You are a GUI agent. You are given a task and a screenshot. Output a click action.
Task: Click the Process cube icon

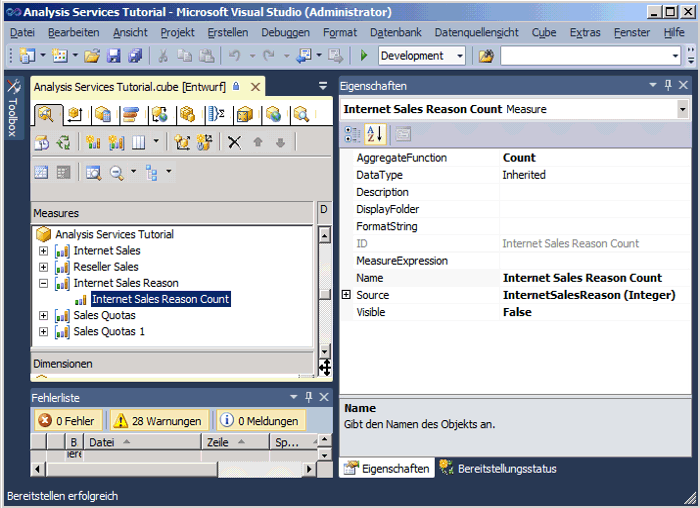pyautogui.click(x=42, y=142)
